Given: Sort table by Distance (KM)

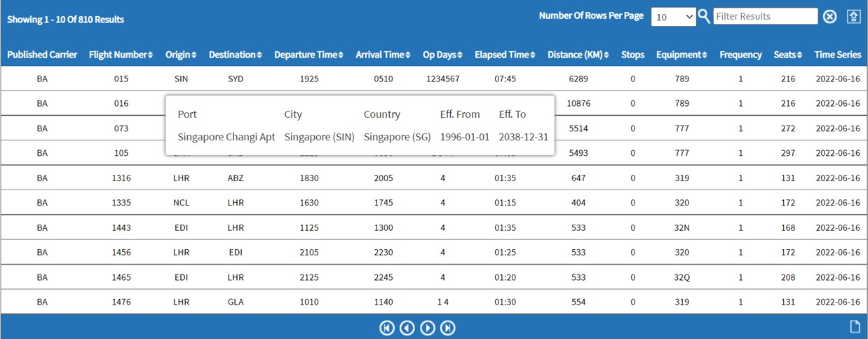Looking at the screenshot, I should 578,55.
